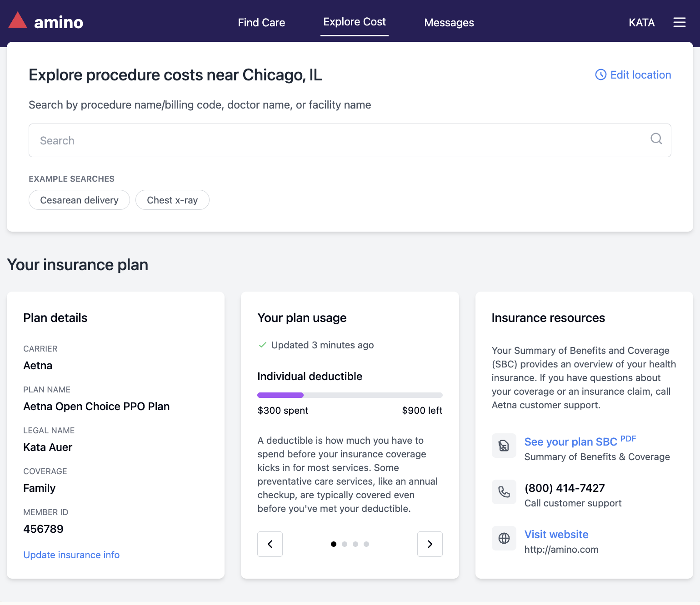Click the EXAMPLE SEARCHES label

coord(71,179)
